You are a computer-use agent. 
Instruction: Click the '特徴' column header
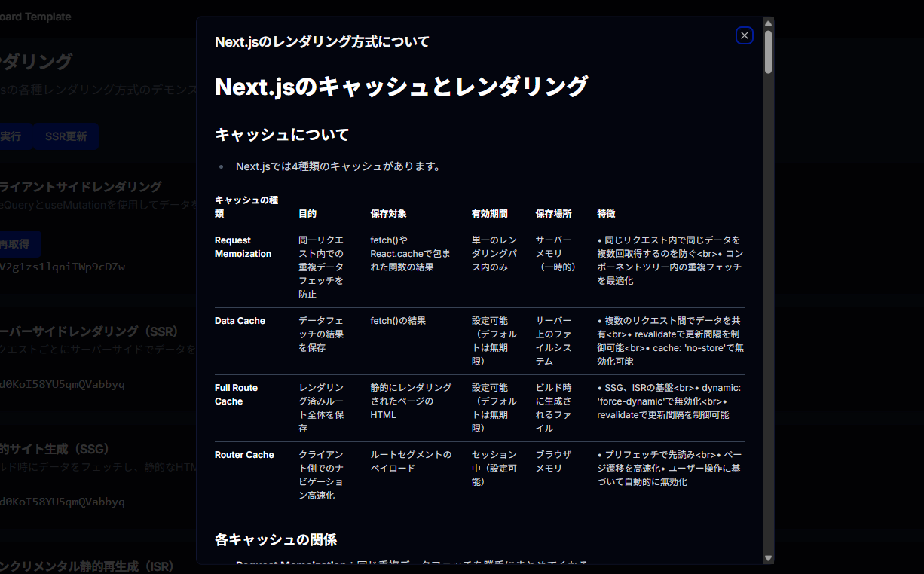(607, 214)
